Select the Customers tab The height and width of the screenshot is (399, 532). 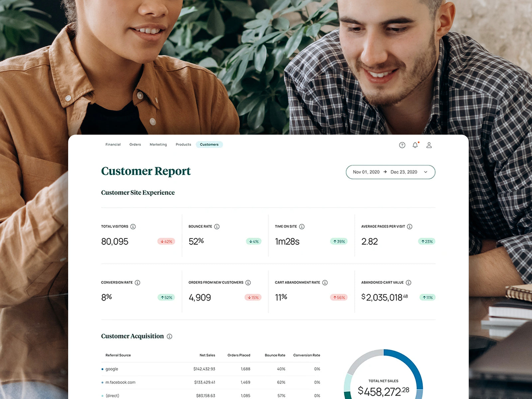(x=209, y=145)
